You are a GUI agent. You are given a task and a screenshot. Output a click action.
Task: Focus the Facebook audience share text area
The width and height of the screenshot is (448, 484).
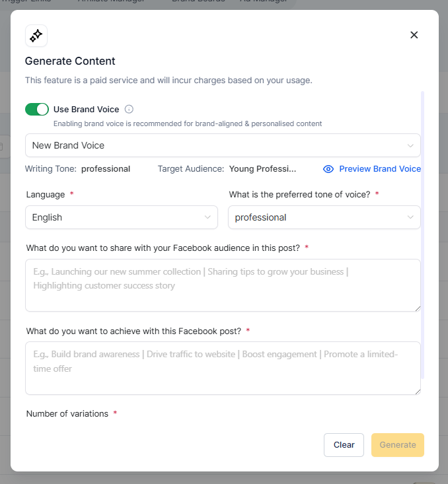[223, 285]
